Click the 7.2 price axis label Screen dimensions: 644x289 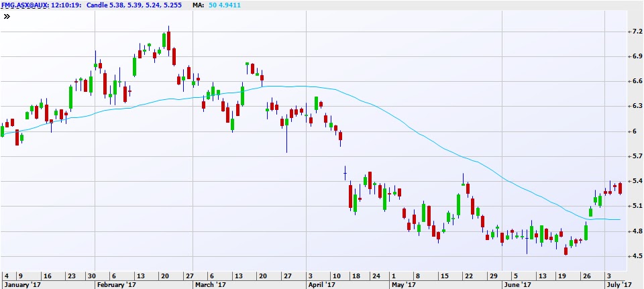click(x=637, y=32)
